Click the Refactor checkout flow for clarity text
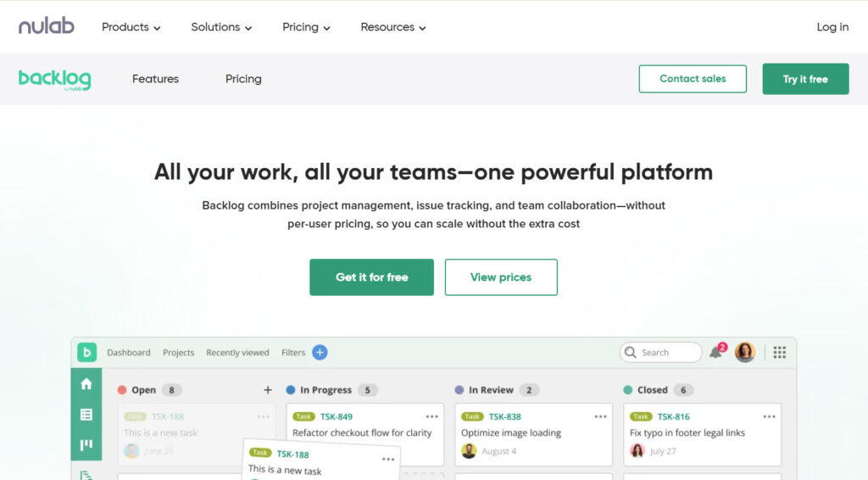The width and height of the screenshot is (868, 480). coord(362,433)
